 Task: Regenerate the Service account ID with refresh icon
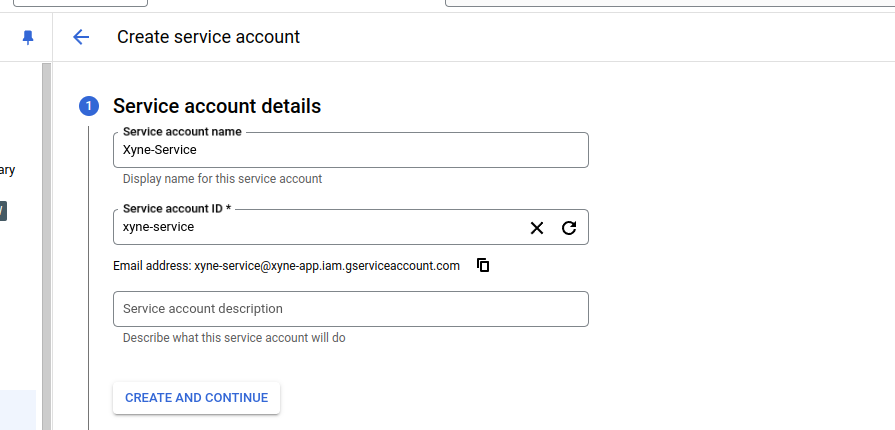(569, 228)
